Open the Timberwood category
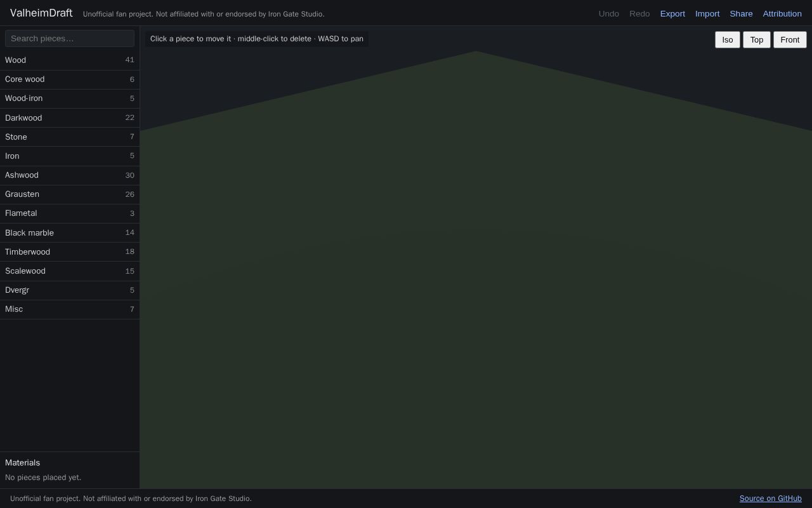The width and height of the screenshot is (812, 508). pos(70,252)
